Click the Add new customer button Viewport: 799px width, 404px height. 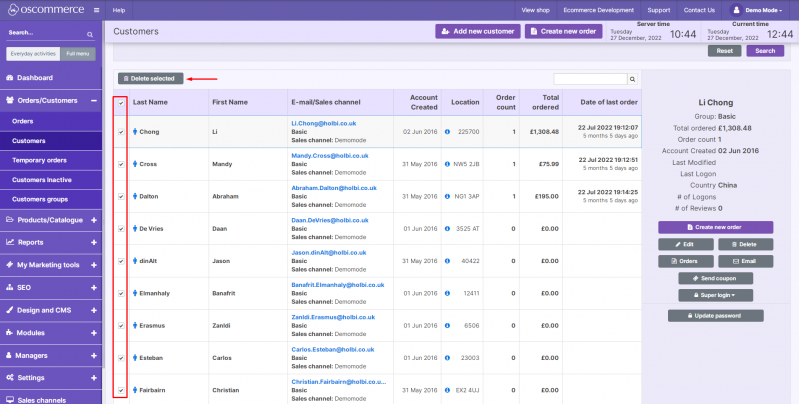pyautogui.click(x=477, y=31)
